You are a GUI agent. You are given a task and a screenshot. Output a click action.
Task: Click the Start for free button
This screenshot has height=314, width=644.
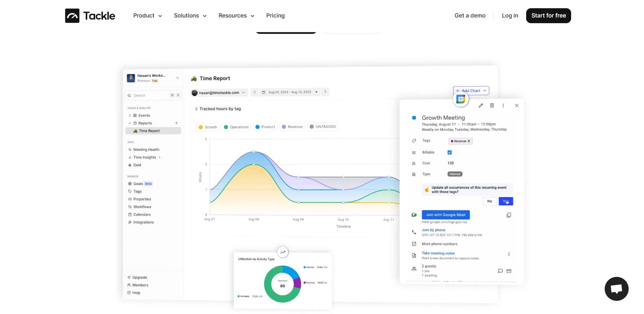click(548, 16)
